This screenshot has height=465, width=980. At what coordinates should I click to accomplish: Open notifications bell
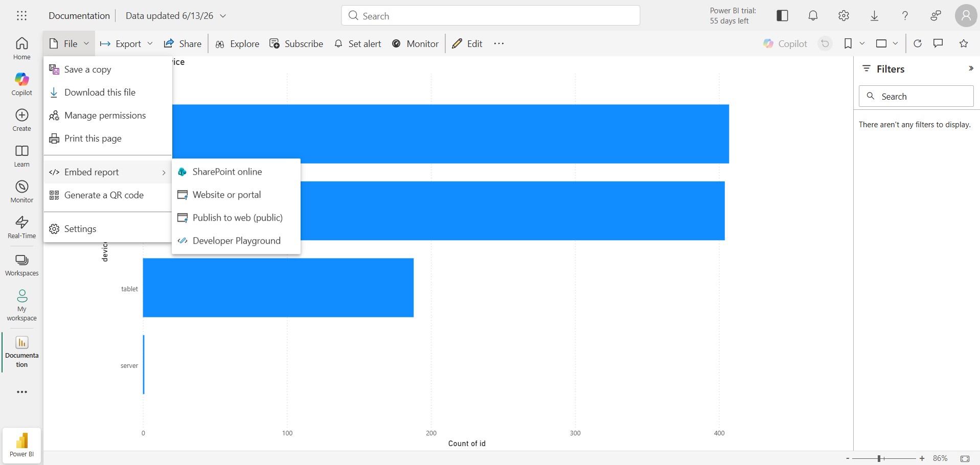click(813, 16)
